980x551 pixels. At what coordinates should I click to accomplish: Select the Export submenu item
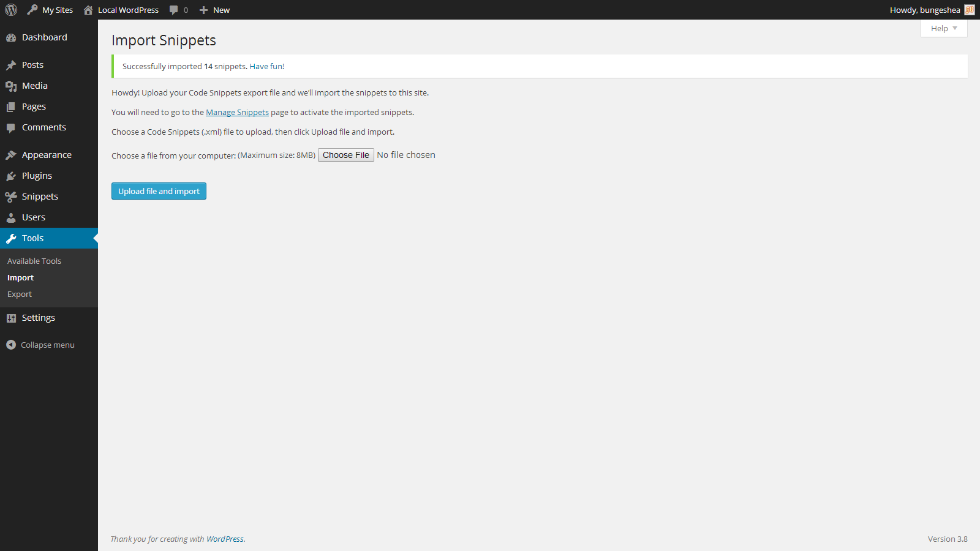[x=20, y=294]
